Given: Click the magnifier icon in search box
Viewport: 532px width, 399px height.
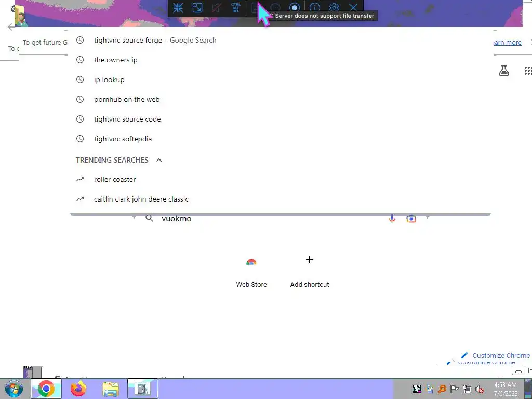Looking at the screenshot, I should click(x=149, y=218).
